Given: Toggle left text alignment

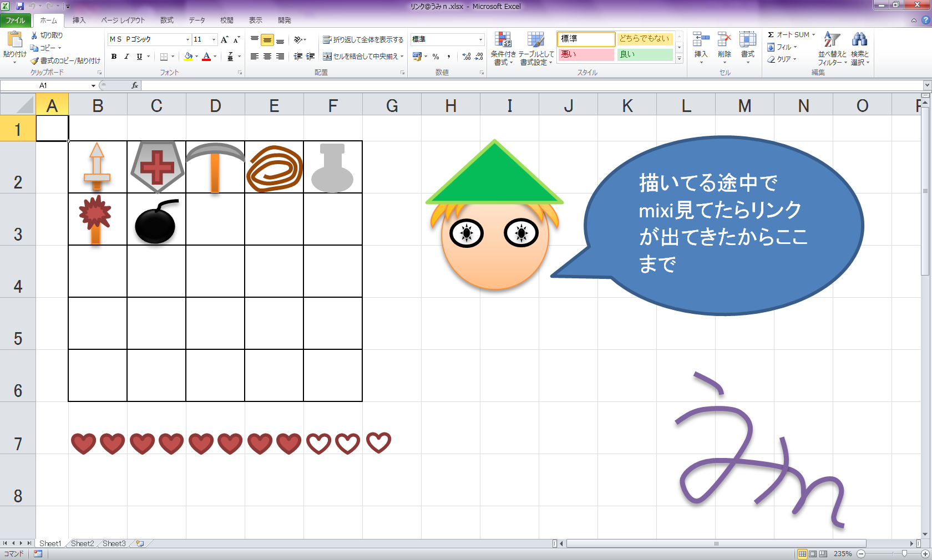Looking at the screenshot, I should 255,56.
